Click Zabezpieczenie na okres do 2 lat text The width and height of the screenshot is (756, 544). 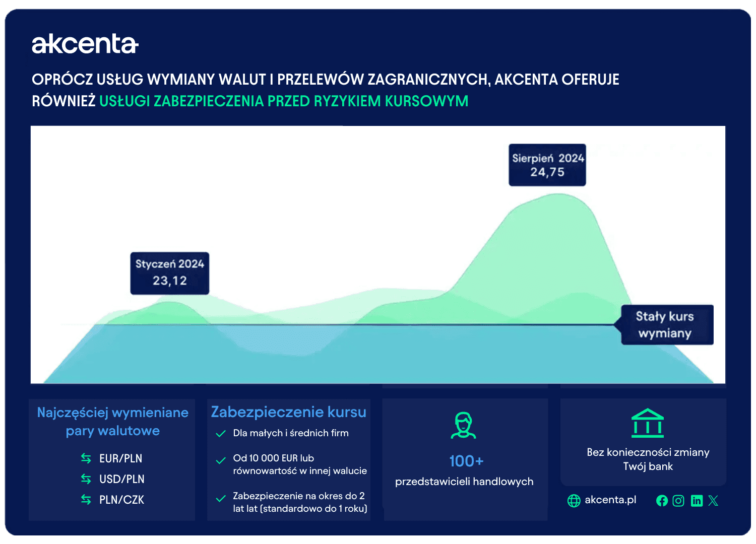[300, 502]
